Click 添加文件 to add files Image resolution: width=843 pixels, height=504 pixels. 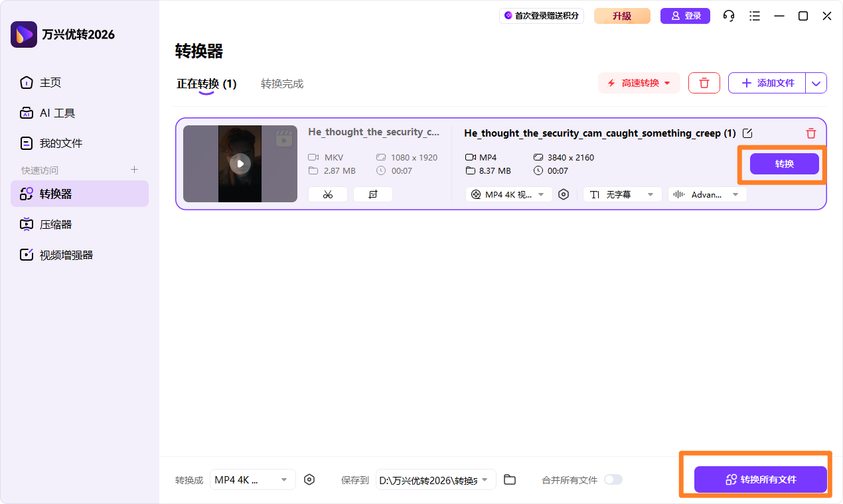tap(767, 83)
